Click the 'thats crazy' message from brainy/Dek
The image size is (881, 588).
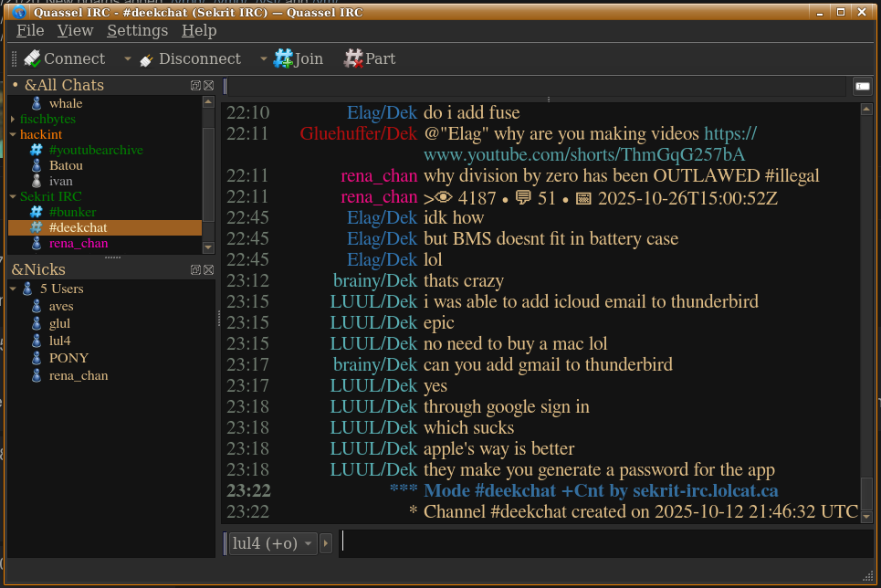pos(464,280)
